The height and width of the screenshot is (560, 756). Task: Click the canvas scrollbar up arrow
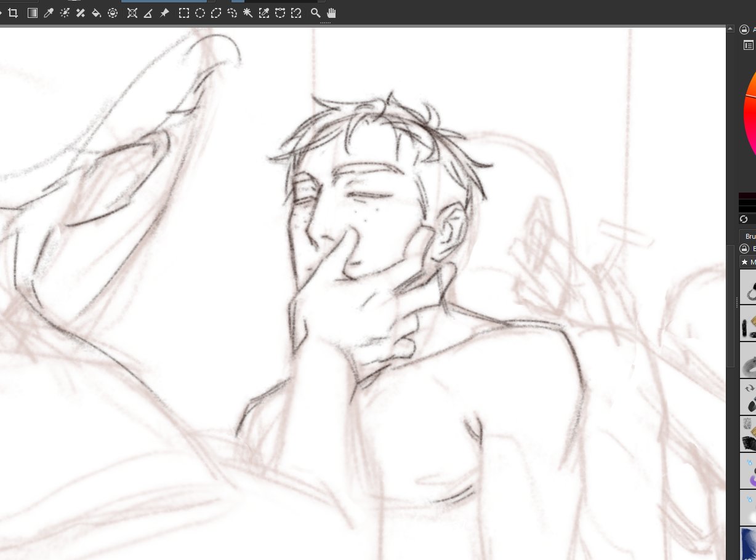pyautogui.click(x=730, y=29)
